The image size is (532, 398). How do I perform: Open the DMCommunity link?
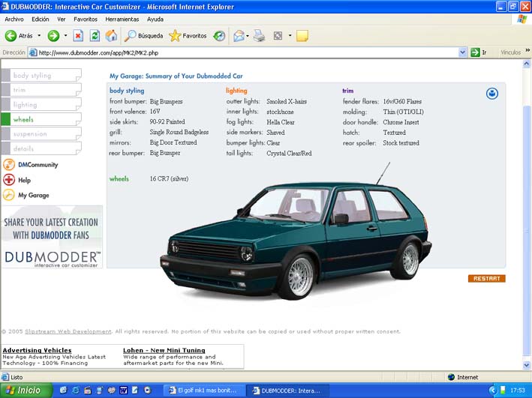click(38, 165)
